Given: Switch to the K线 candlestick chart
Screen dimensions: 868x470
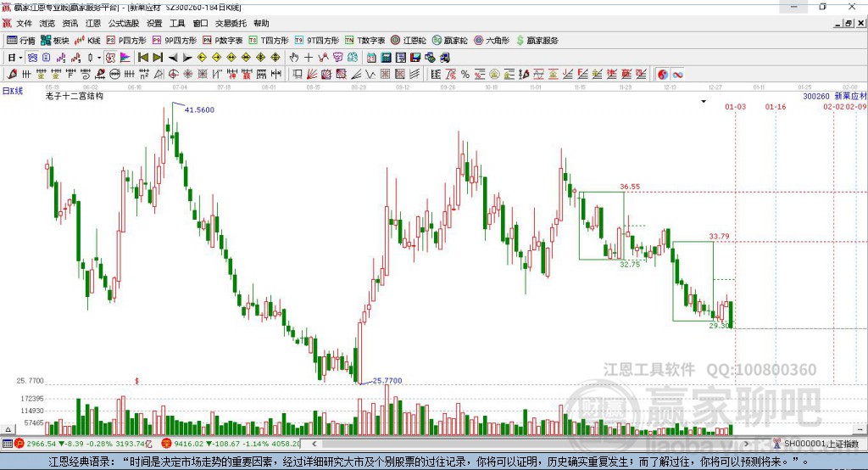Looking at the screenshot, I should pyautogui.click(x=87, y=41).
